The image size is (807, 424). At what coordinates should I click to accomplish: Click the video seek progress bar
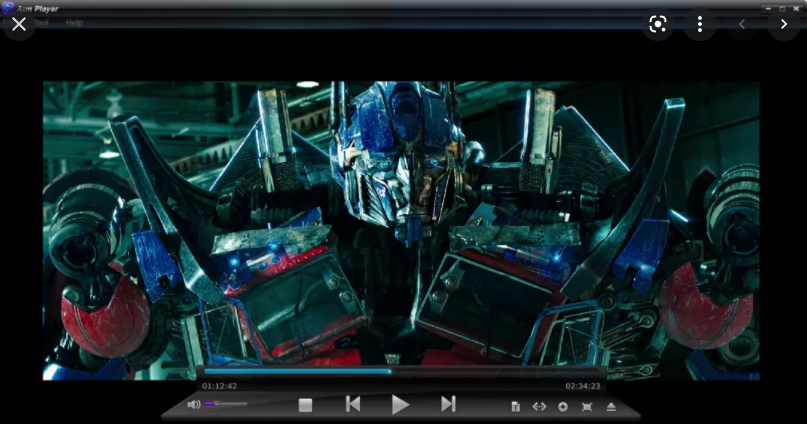(x=401, y=371)
